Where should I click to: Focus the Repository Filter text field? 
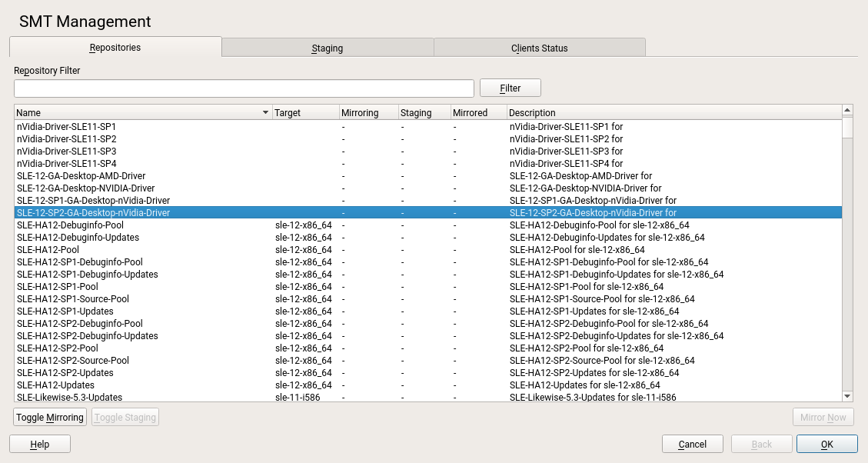244,88
